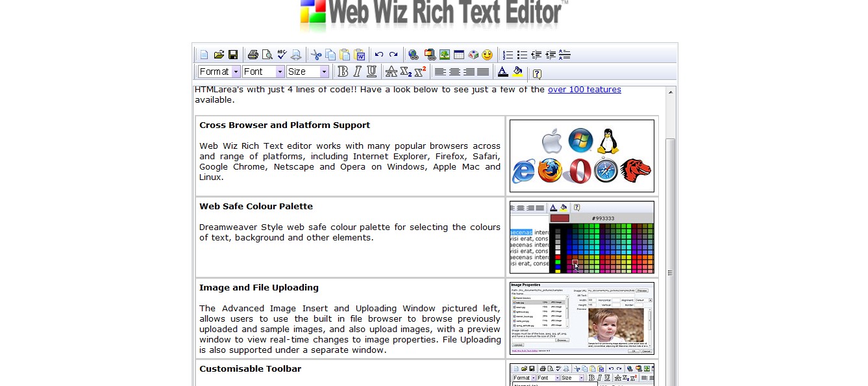The height and width of the screenshot is (386, 868).
Task: Open the Font dropdown
Action: coord(263,71)
